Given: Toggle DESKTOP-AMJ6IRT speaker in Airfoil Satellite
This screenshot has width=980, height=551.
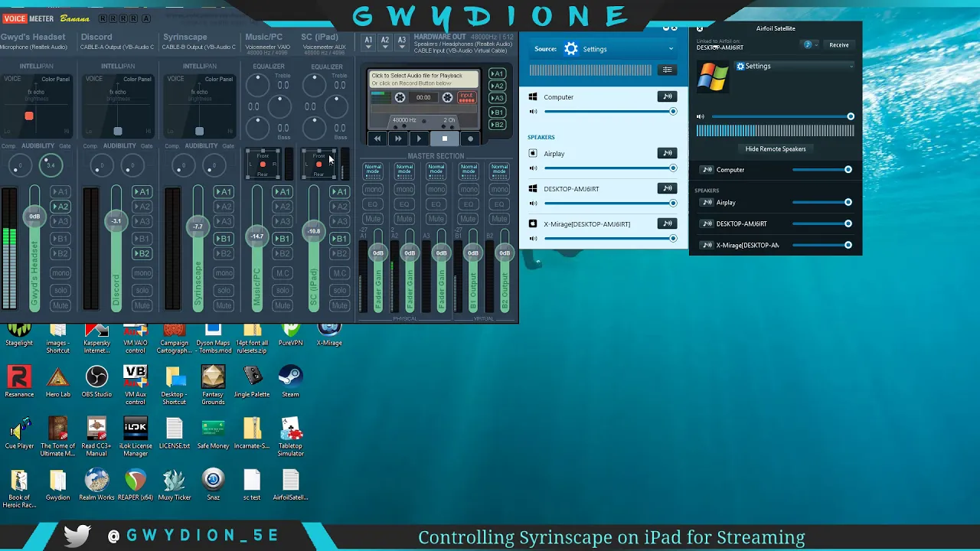Looking at the screenshot, I should [707, 224].
